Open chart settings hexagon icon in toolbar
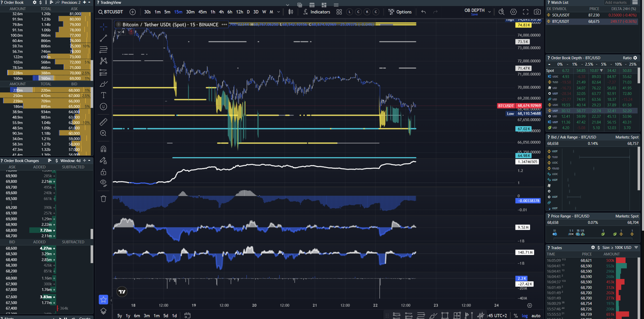 point(513,12)
